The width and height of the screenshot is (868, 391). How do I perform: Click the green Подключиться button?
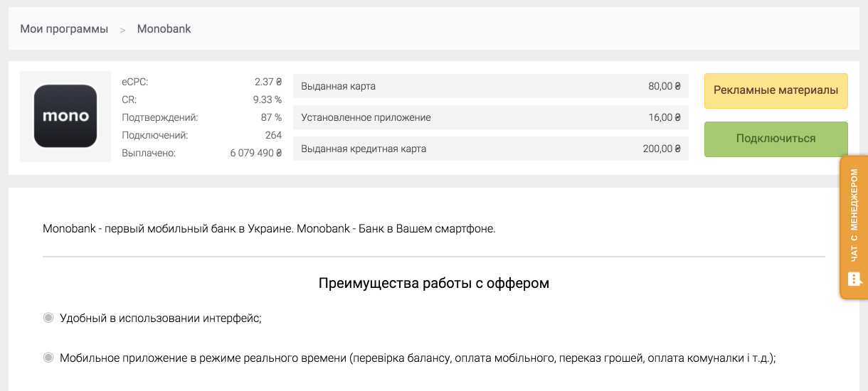coord(776,139)
